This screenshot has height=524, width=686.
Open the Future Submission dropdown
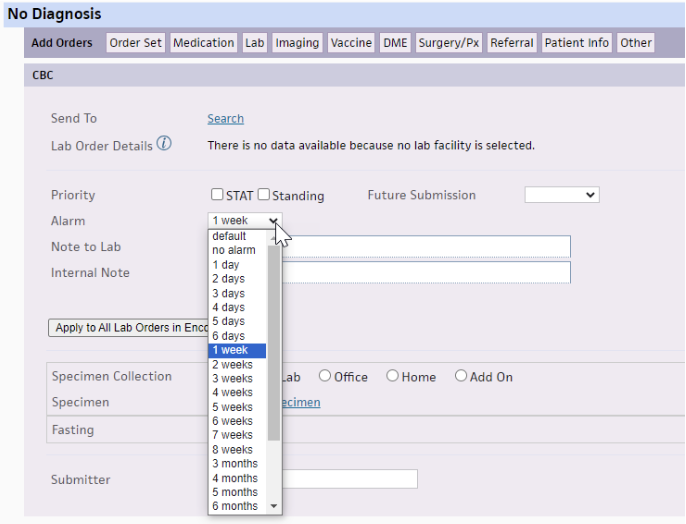click(x=562, y=195)
